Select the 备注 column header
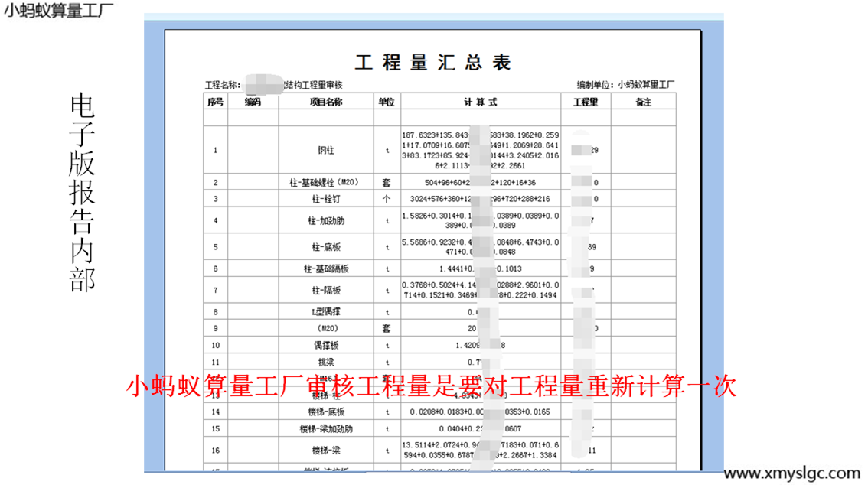Viewport: 868px width, 488px height. [x=643, y=102]
